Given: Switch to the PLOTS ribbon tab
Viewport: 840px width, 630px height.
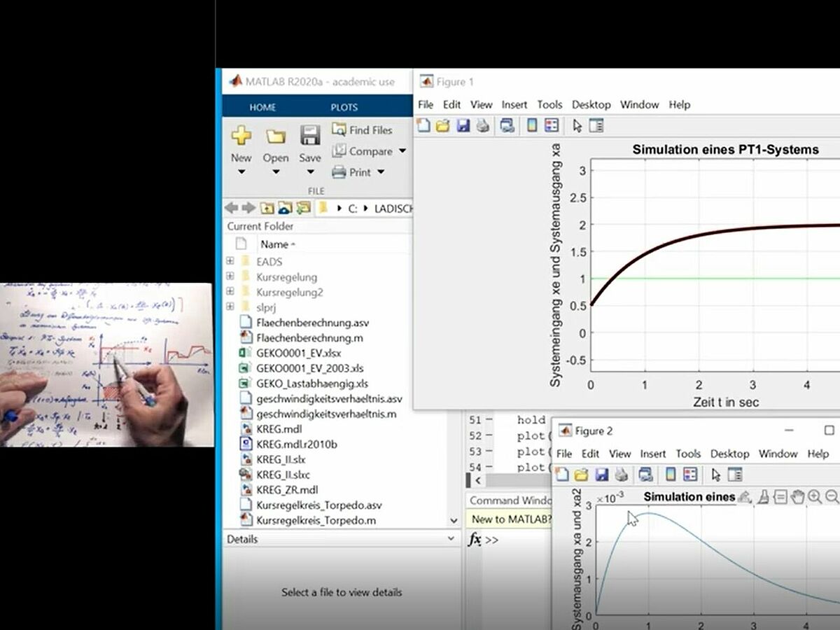Looking at the screenshot, I should pos(344,107).
